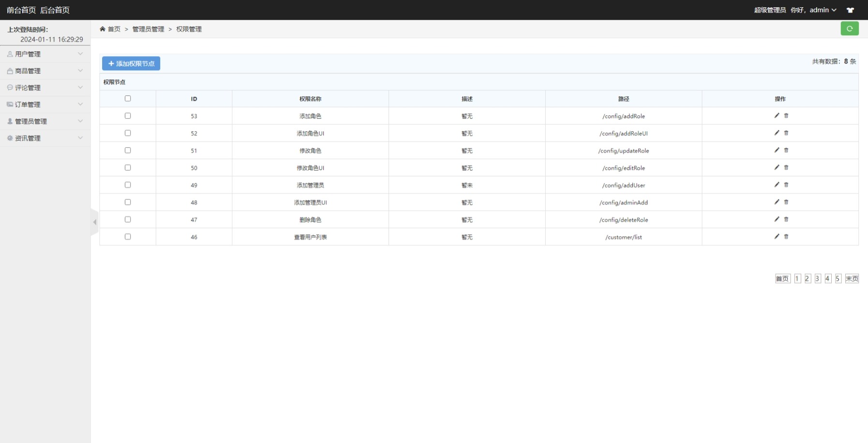Click the /config/adminAdd path cell
Viewport: 868px width, 443px height.
pos(624,202)
